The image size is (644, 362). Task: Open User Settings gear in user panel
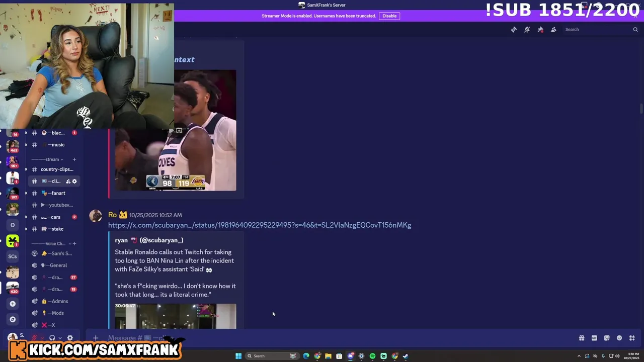(70, 338)
